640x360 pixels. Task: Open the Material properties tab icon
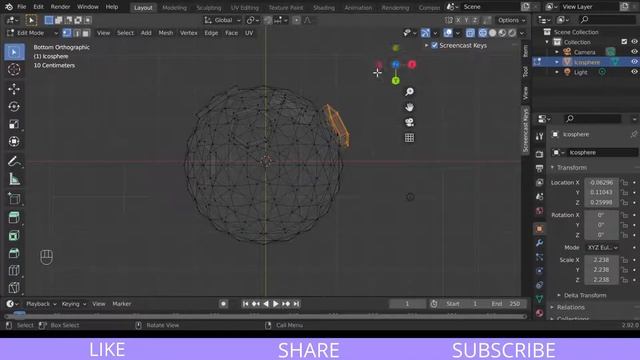(x=540, y=313)
